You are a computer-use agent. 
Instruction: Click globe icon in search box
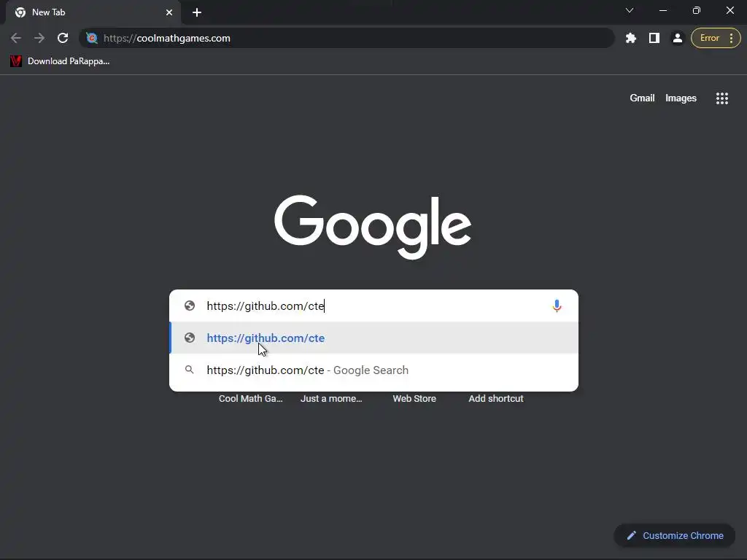190,306
